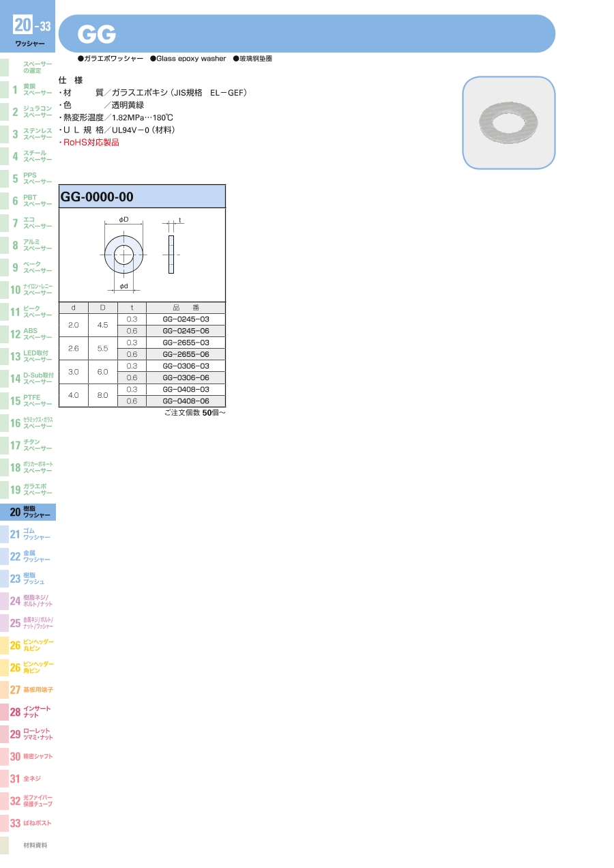Go to section 5 PPS spacer tab
The width and height of the screenshot is (614, 868).
(28, 179)
